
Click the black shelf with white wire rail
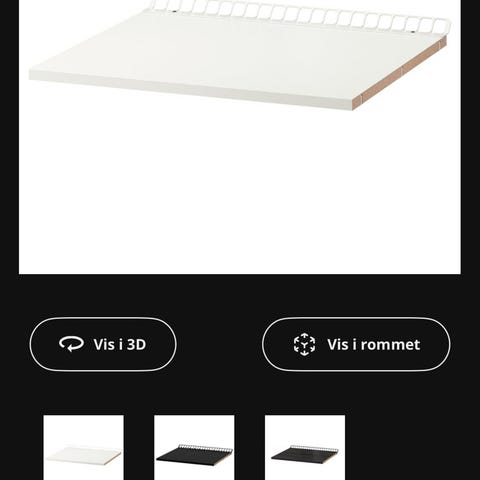pyautogui.click(x=194, y=453)
